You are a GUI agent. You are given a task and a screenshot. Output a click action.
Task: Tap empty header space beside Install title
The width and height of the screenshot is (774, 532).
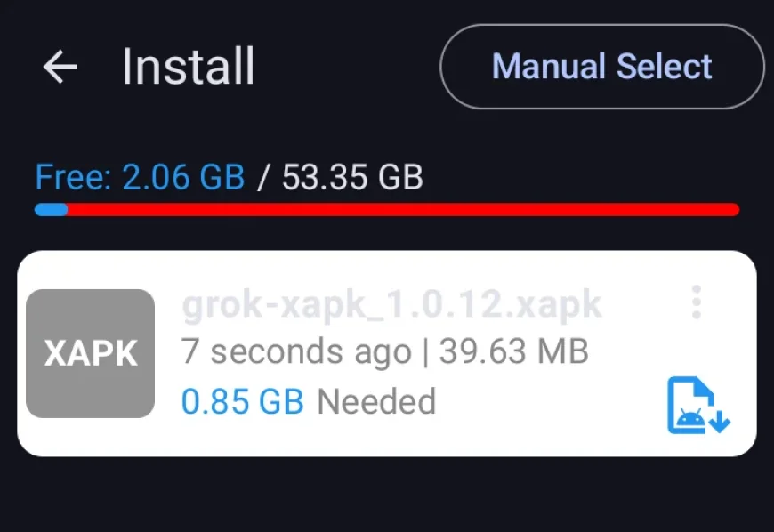[347, 67]
